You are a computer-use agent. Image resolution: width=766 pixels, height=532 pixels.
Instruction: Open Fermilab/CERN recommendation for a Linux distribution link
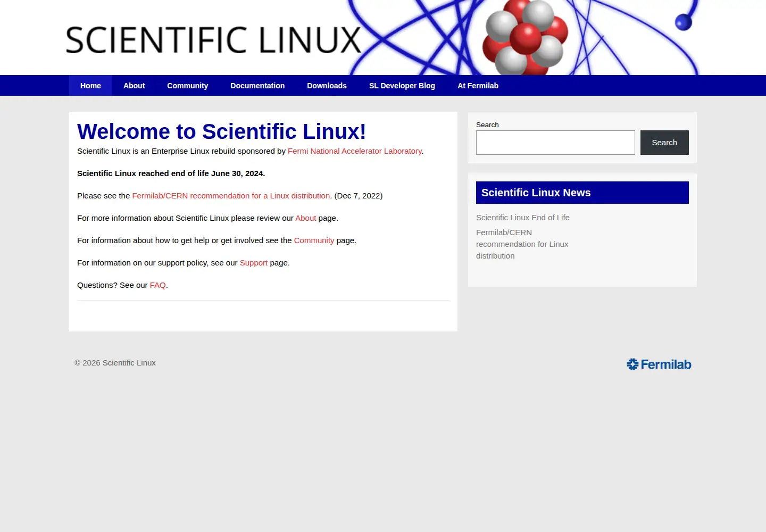point(231,196)
